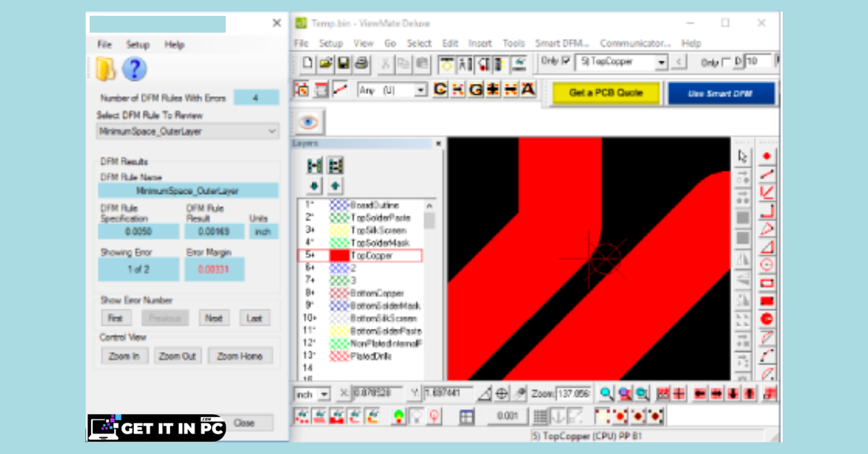Click the up arrow pan icon
This screenshot has height=454, width=868.
pos(750,394)
